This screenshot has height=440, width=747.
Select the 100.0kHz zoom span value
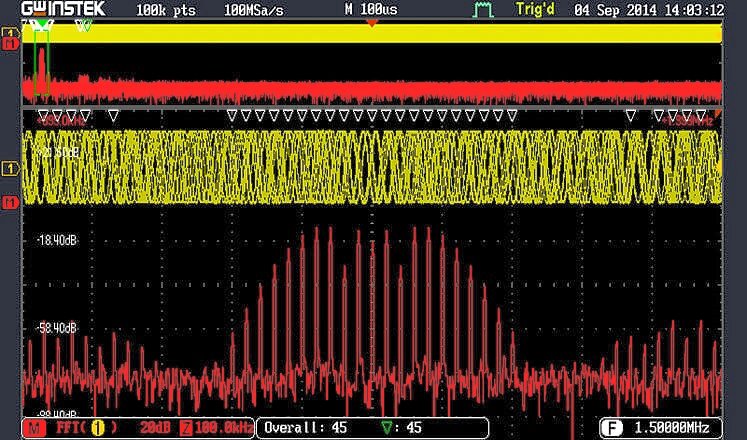coord(223,428)
